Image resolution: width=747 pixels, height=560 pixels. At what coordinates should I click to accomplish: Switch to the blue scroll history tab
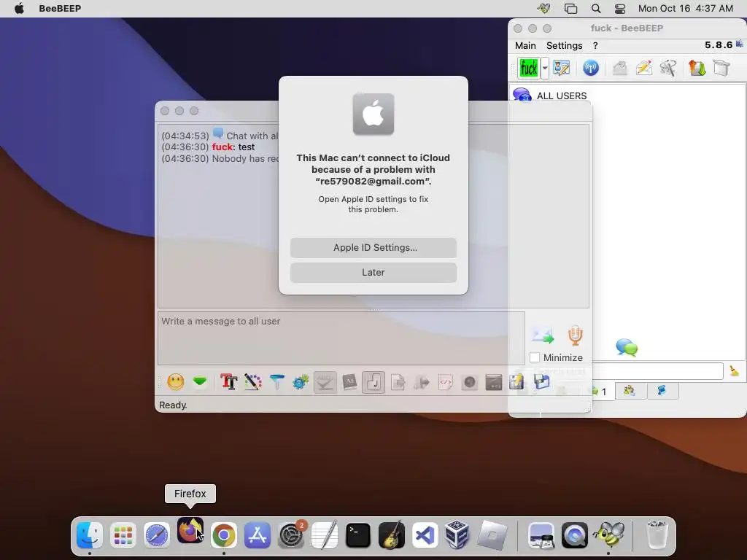point(662,391)
